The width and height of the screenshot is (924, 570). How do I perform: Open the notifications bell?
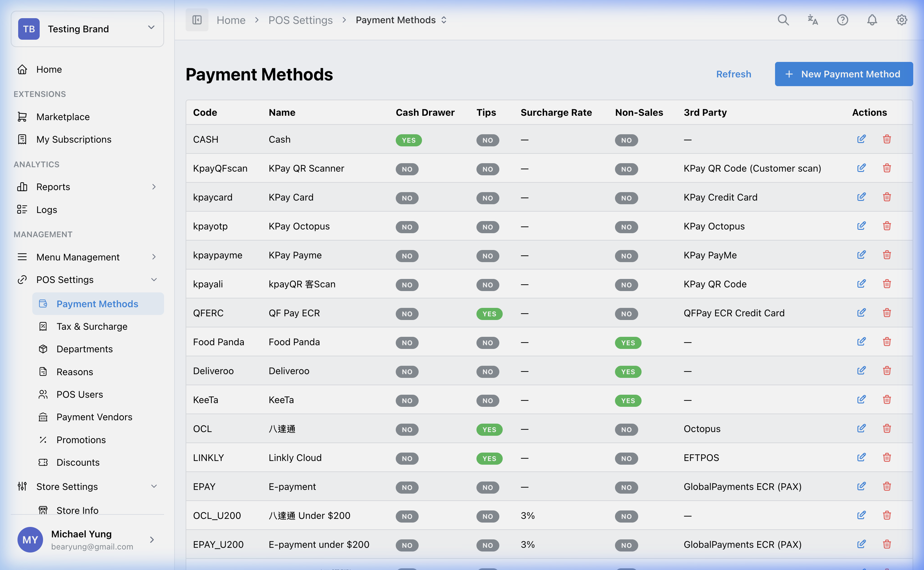point(872,20)
